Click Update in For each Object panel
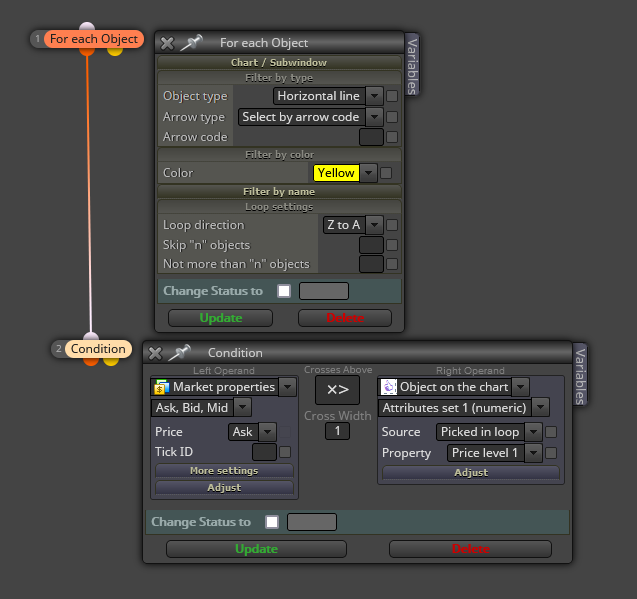This screenshot has height=599, width=637. pyautogui.click(x=221, y=318)
